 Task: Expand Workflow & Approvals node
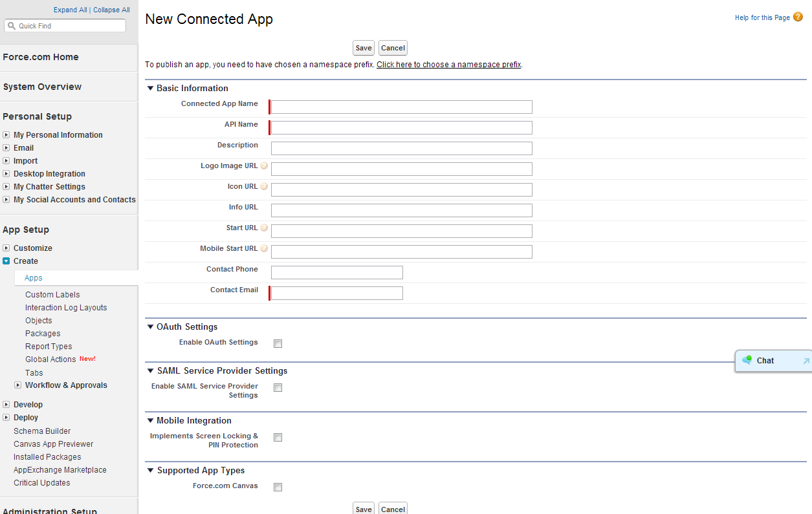(x=18, y=385)
